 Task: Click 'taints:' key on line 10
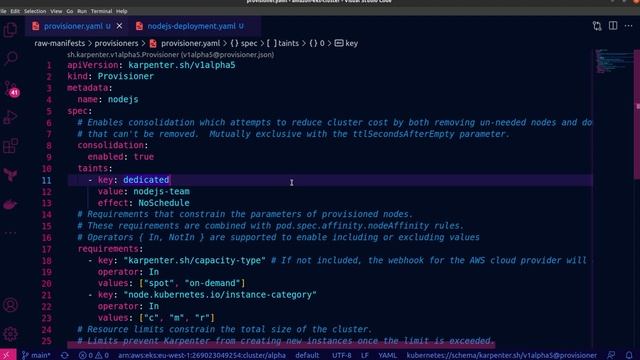(x=95, y=168)
